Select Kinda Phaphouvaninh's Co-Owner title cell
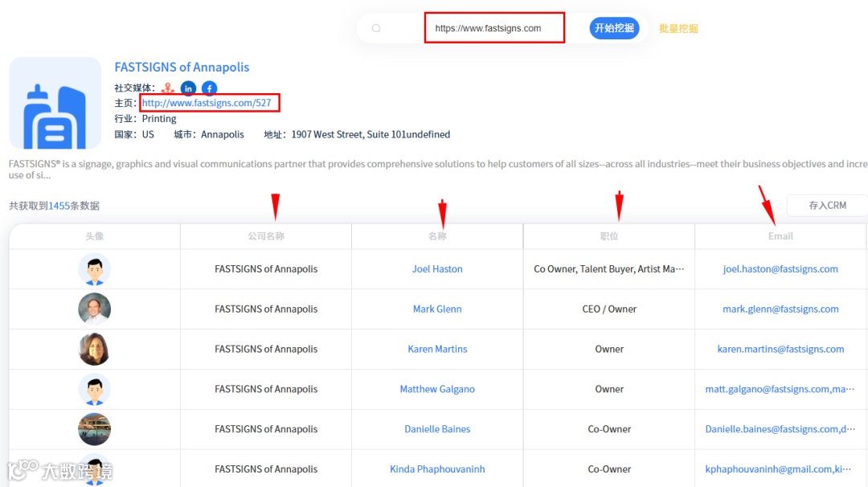Image resolution: width=868 pixels, height=487 pixels. (609, 469)
